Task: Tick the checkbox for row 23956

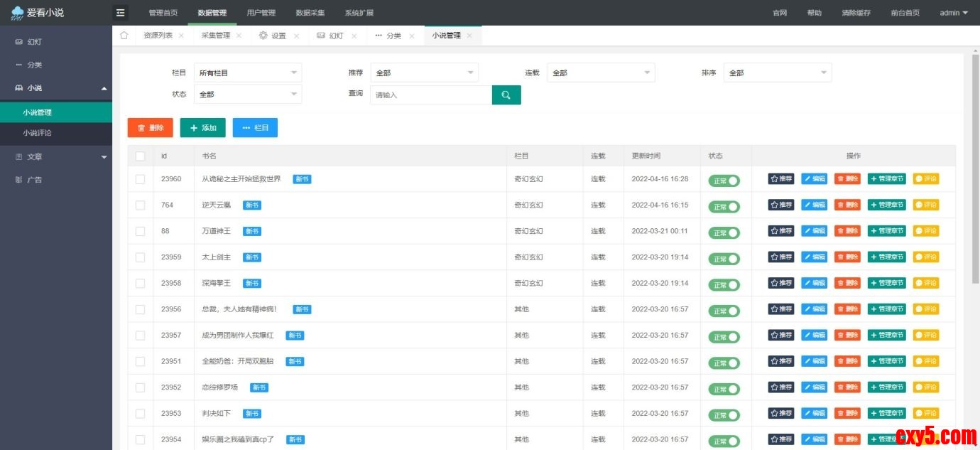Action: (x=140, y=309)
